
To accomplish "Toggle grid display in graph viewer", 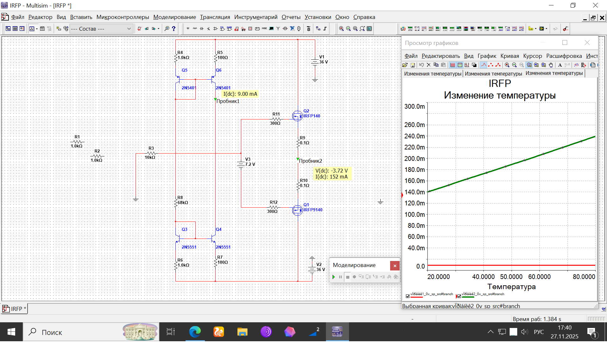I will 452,65.
